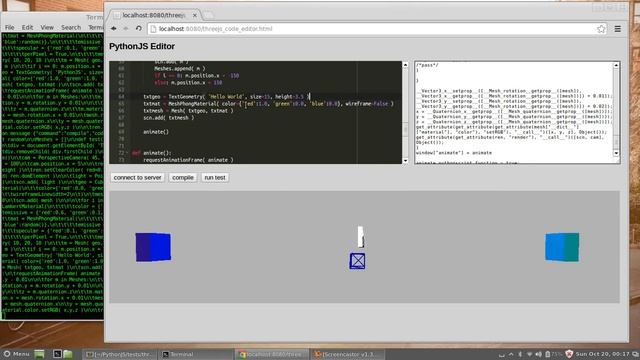Click the battery icon in system tray
640x360 pixels.
548,354
